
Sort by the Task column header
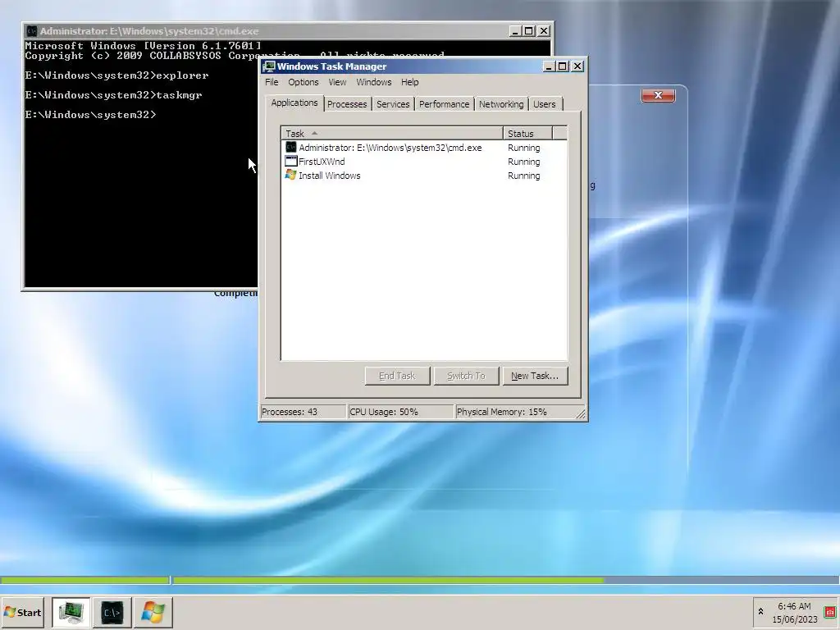(392, 134)
